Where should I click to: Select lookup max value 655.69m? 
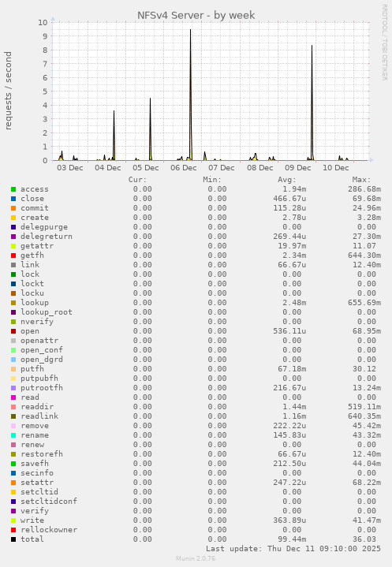(364, 303)
